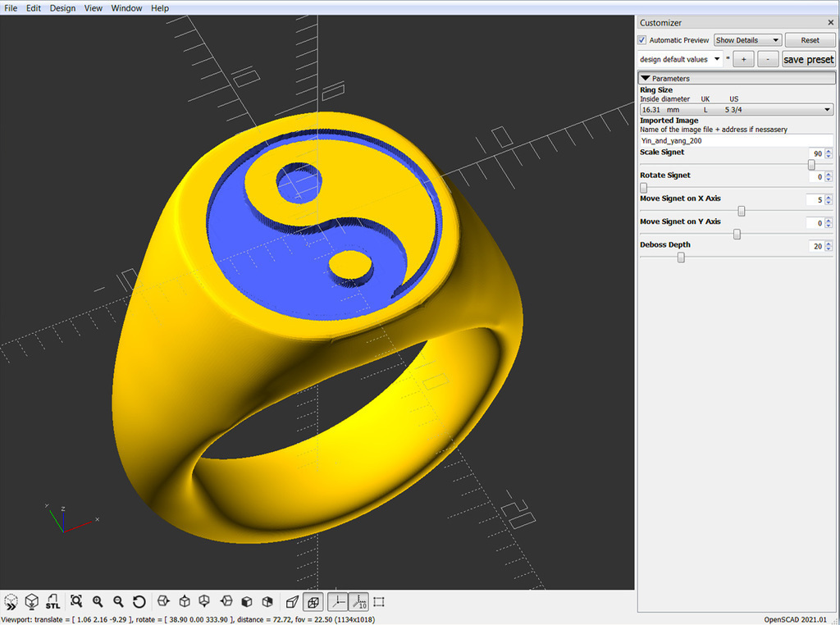The image size is (840, 625).
Task: Disable Automatic Preview
Action: 642,39
